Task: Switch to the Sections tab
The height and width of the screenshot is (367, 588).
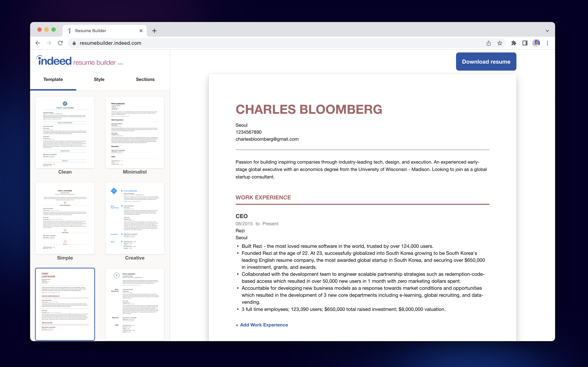Action: tap(145, 79)
